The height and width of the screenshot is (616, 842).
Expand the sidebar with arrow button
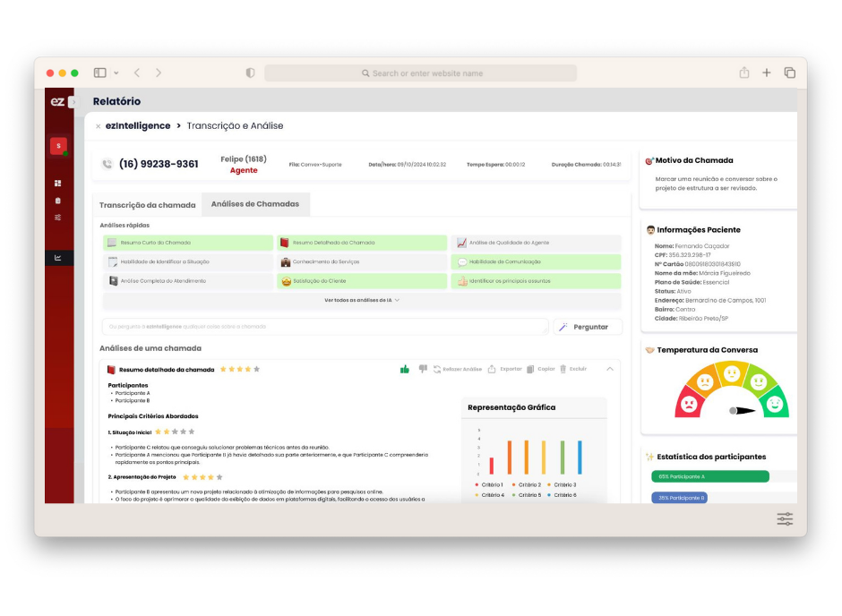[73, 102]
